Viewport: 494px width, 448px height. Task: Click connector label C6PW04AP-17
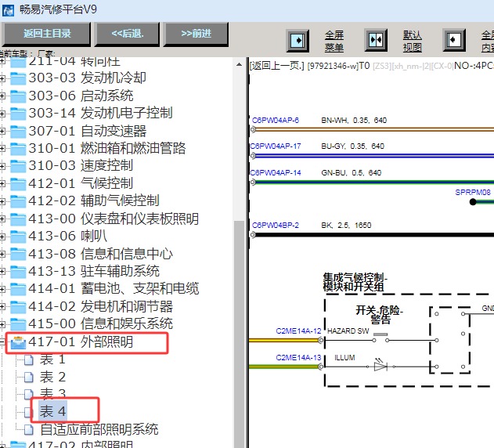pos(276,146)
